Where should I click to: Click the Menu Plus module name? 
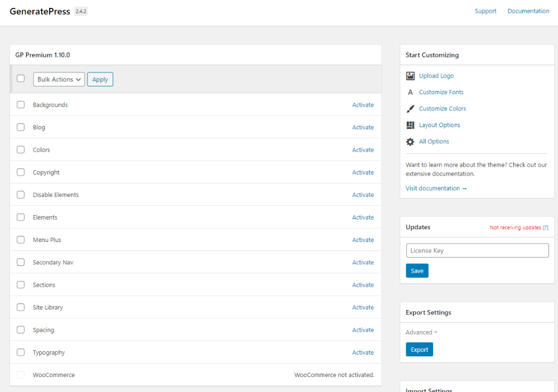[47, 240]
